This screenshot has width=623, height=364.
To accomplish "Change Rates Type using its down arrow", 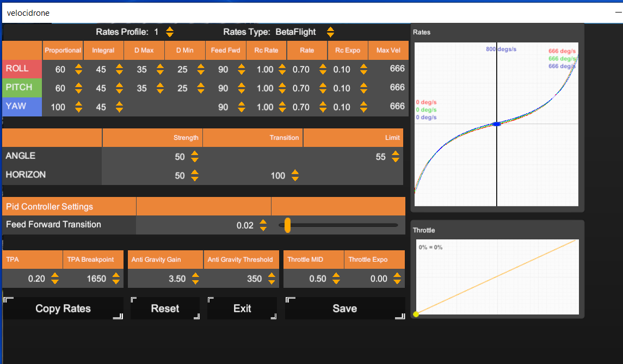I will pos(330,35).
